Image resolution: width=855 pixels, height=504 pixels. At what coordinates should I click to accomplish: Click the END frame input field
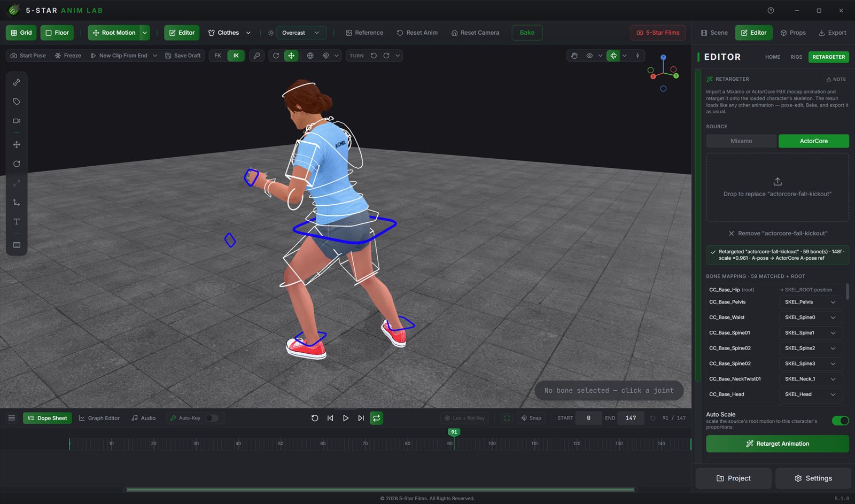[631, 418]
